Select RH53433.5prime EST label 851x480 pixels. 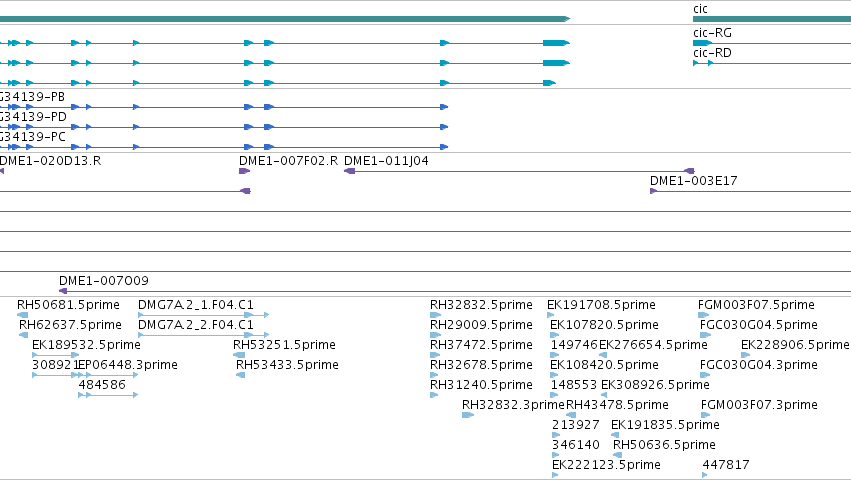[x=287, y=365]
